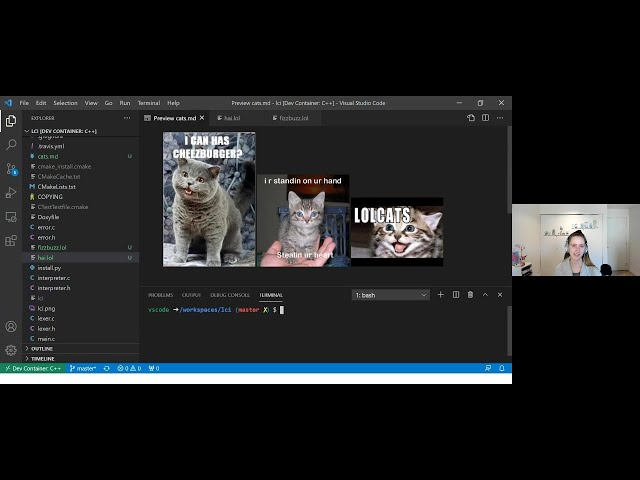Open interpreter.c in the explorer
Screen dimensions: 640x480
(81, 278)
